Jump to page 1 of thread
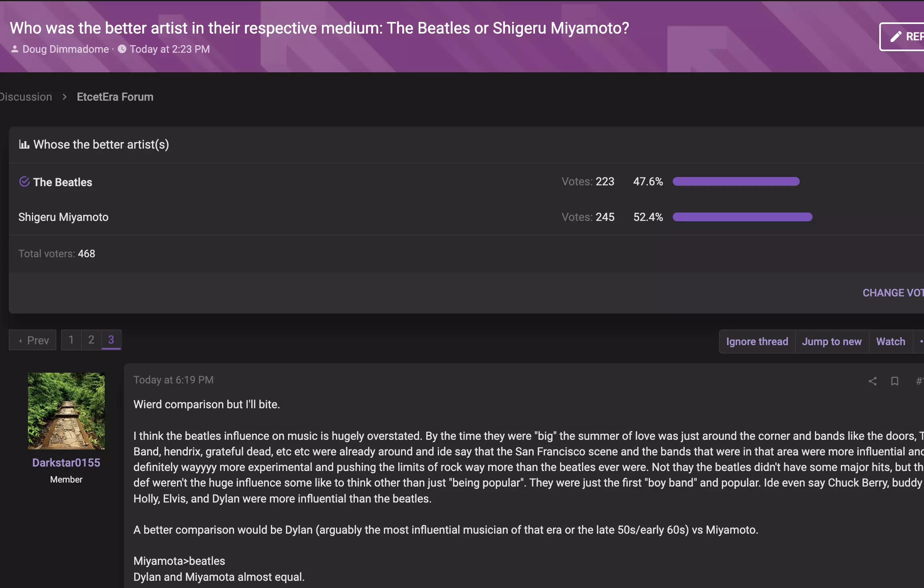 [71, 340]
